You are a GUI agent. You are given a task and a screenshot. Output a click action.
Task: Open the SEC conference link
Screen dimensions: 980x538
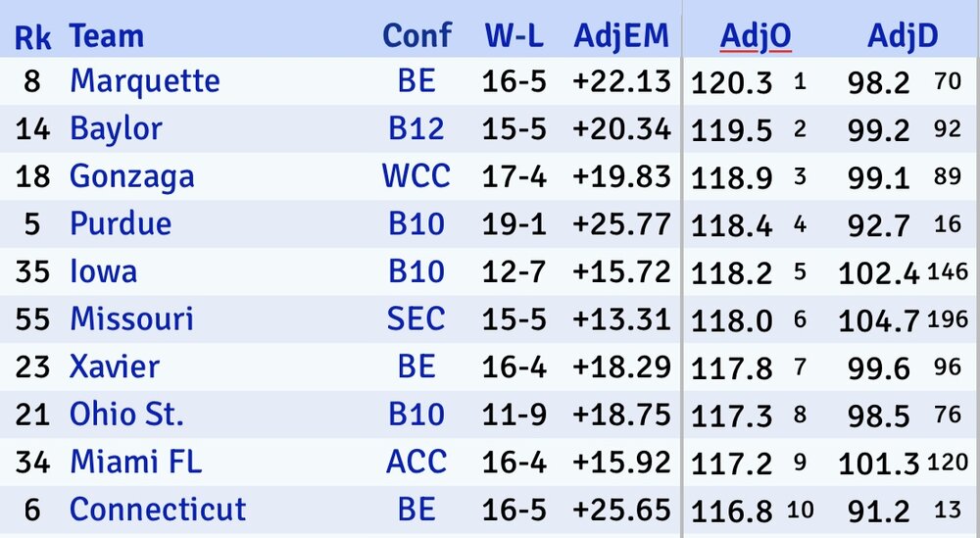416,319
